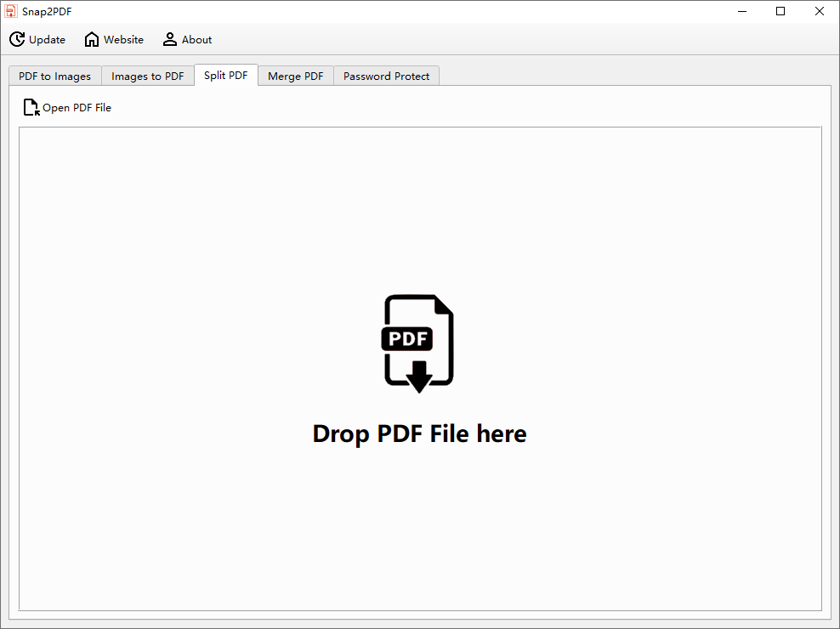The height and width of the screenshot is (629, 840).
Task: Click the 'Drop PDF File here' text
Action: click(x=419, y=433)
